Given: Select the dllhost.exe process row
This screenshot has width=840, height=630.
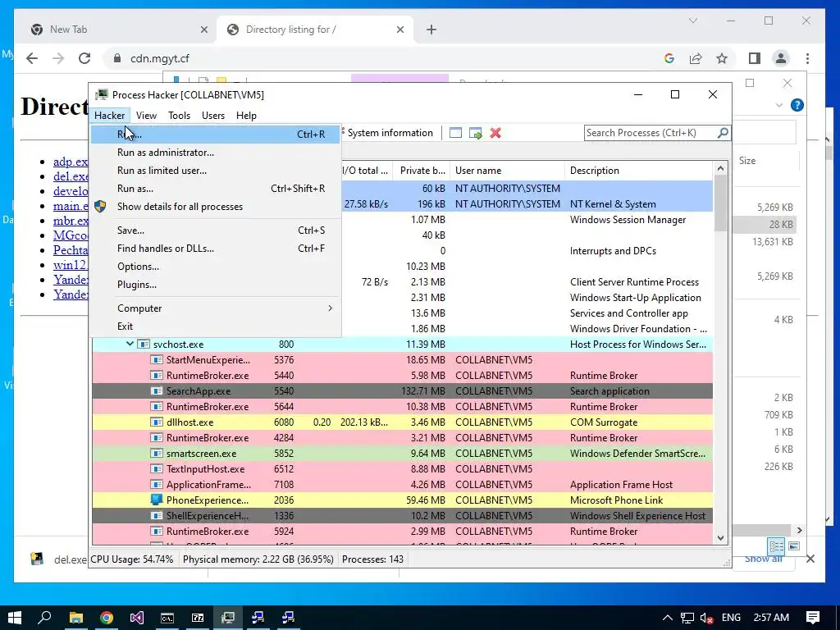Looking at the screenshot, I should [x=402, y=422].
